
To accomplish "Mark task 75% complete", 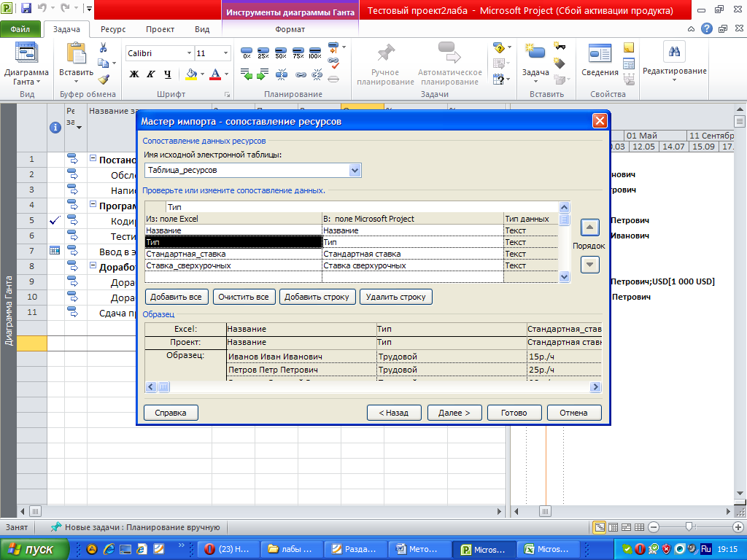I will [x=298, y=52].
